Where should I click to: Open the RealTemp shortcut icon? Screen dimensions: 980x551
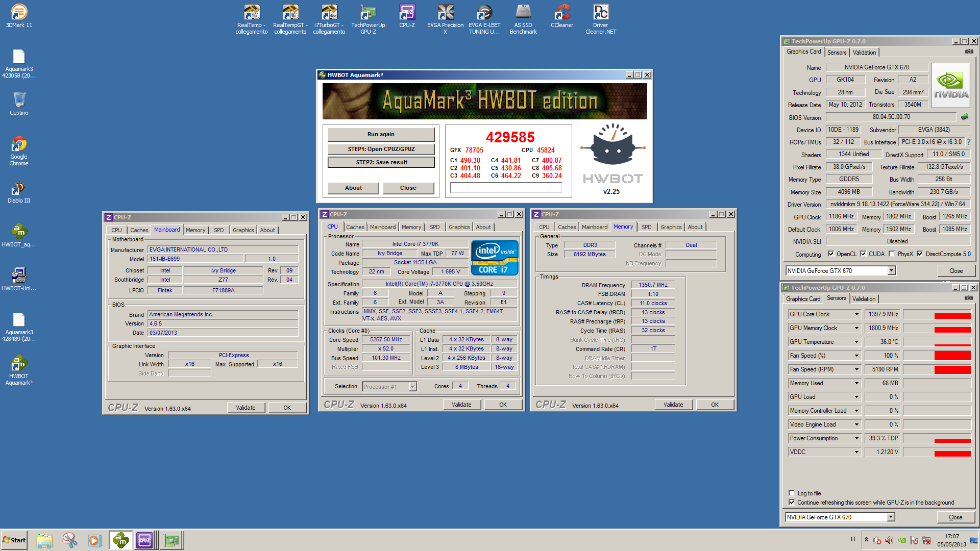pyautogui.click(x=252, y=19)
